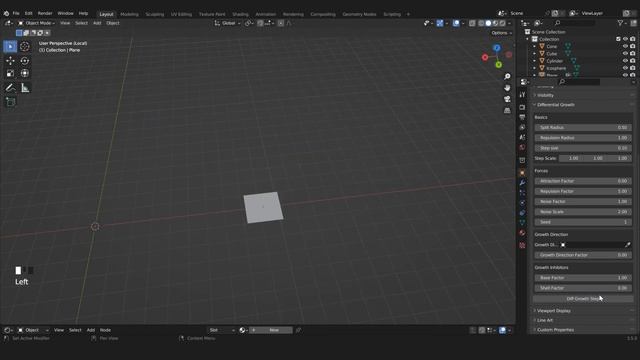
Task: Hide the Cube object in viewport
Action: click(x=625, y=53)
